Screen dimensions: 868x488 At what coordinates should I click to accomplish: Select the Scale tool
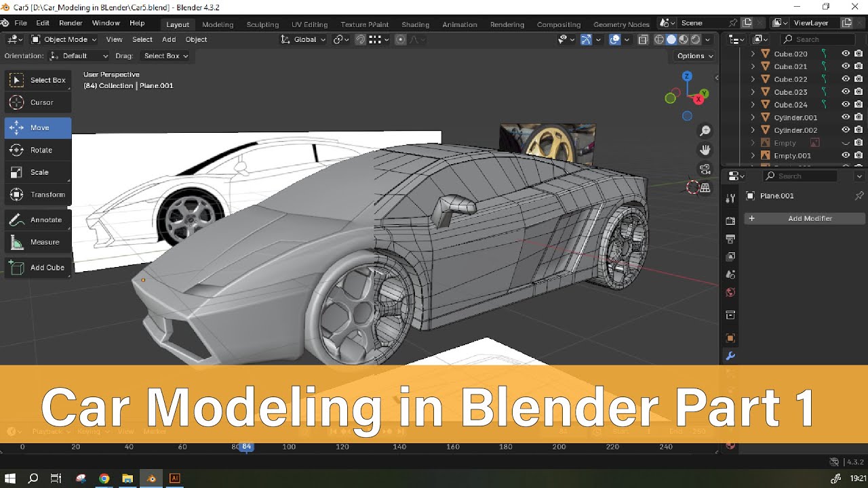pyautogui.click(x=38, y=172)
